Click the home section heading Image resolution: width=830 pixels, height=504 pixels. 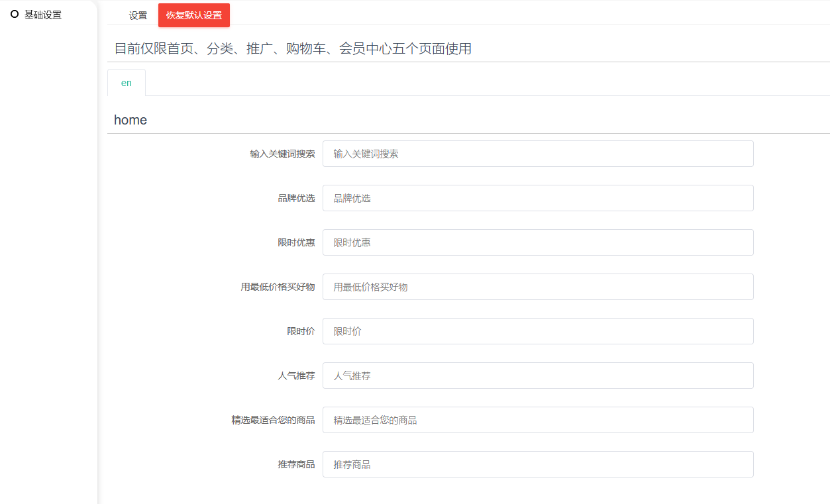point(130,120)
